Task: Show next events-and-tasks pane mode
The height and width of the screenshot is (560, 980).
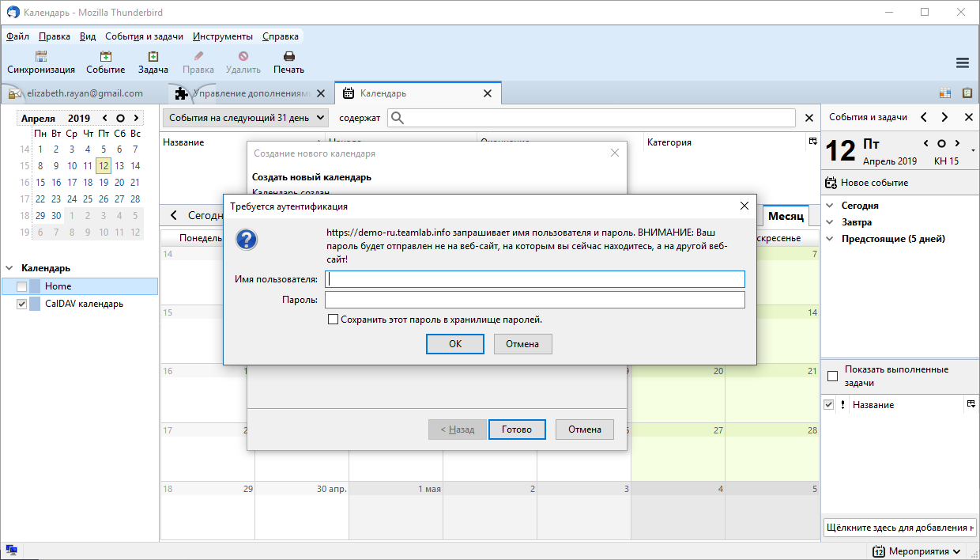Action: (944, 117)
